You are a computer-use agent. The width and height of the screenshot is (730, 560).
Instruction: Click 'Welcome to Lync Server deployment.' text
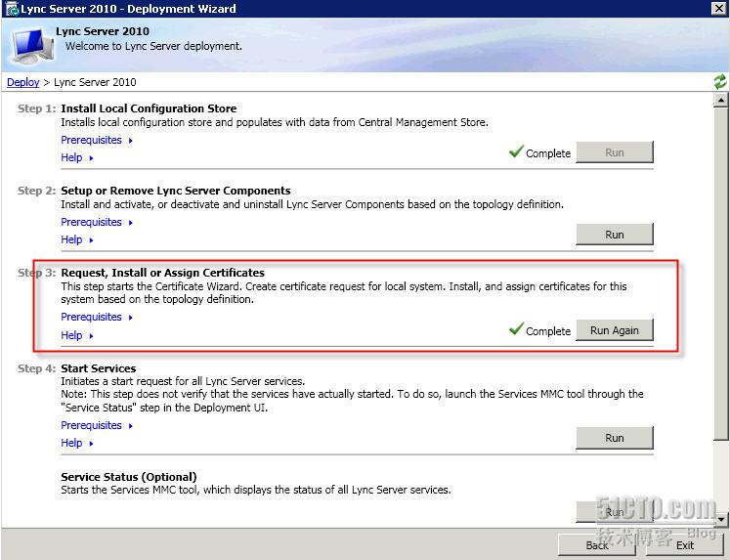(x=153, y=46)
